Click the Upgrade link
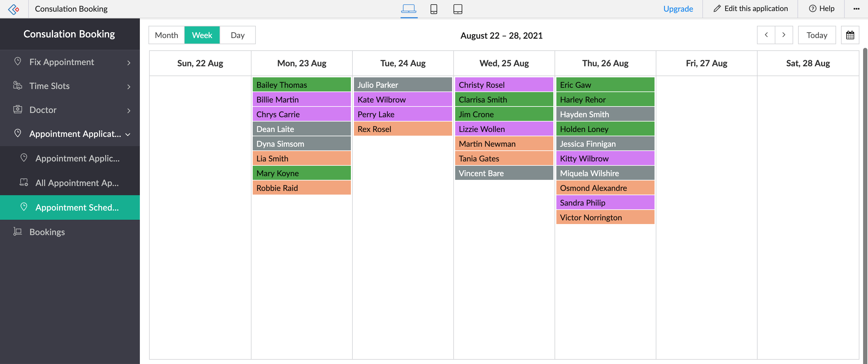The height and width of the screenshot is (364, 868). tap(678, 9)
